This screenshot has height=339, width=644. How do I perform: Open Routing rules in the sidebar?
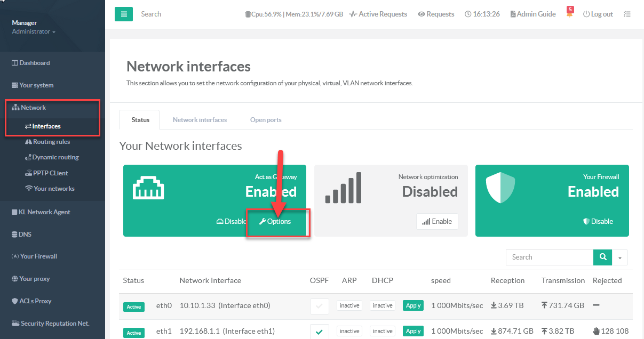point(51,142)
